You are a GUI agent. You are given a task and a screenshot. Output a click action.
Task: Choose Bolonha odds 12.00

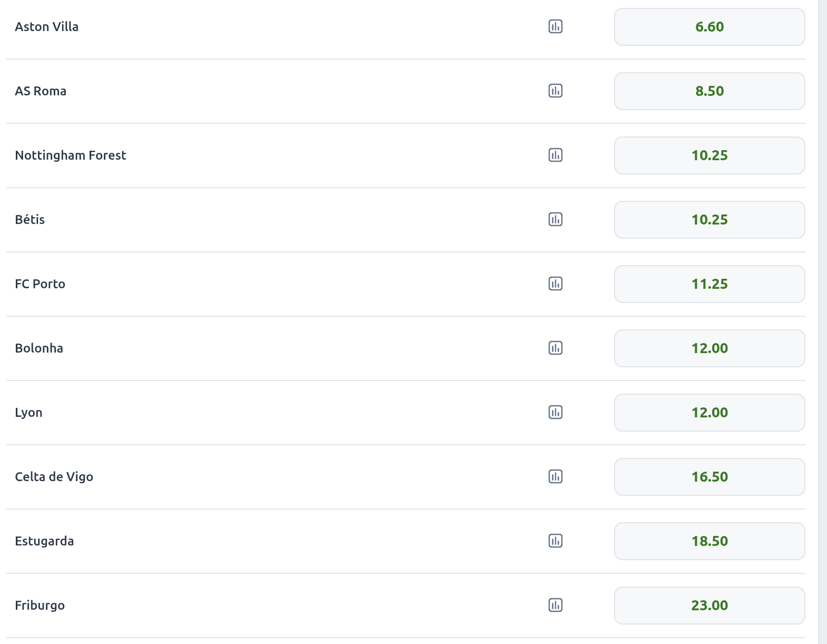pos(709,348)
